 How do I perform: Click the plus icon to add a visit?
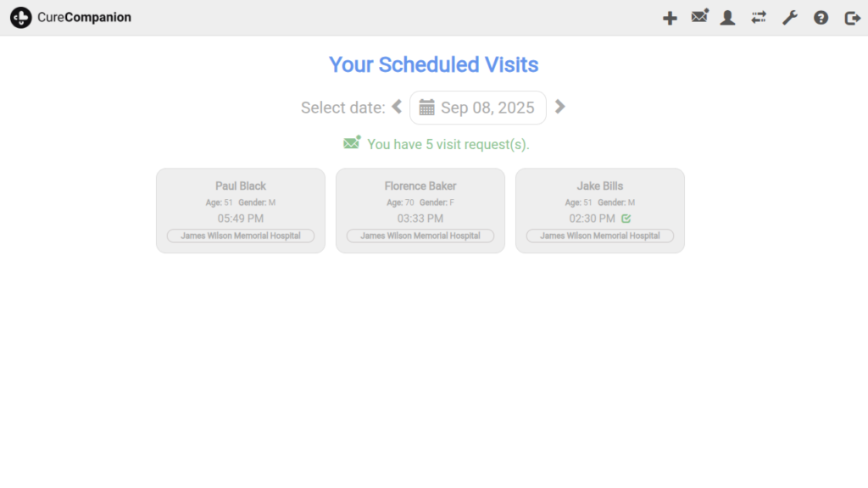coord(670,18)
